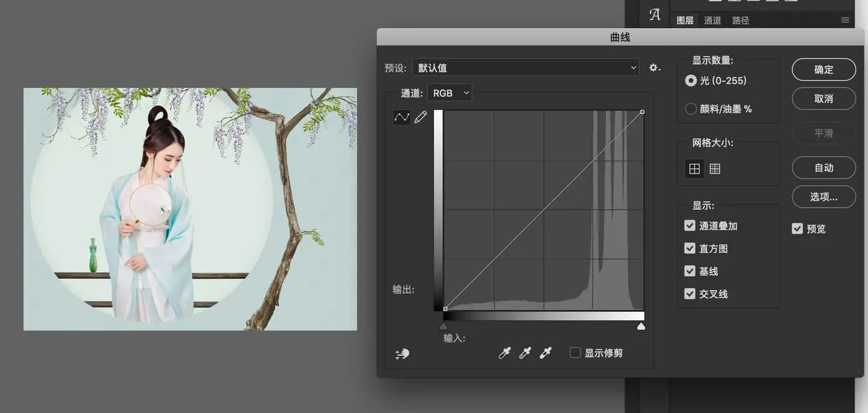Open the 路径 panel tab
This screenshot has width=868, height=413.
[740, 20]
